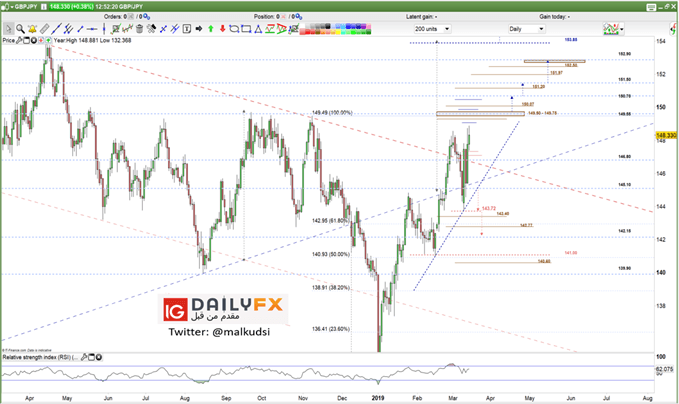The image size is (679, 404).
Task: Click the partially visible icon at toolbar's right edge
Action: pos(674,29)
